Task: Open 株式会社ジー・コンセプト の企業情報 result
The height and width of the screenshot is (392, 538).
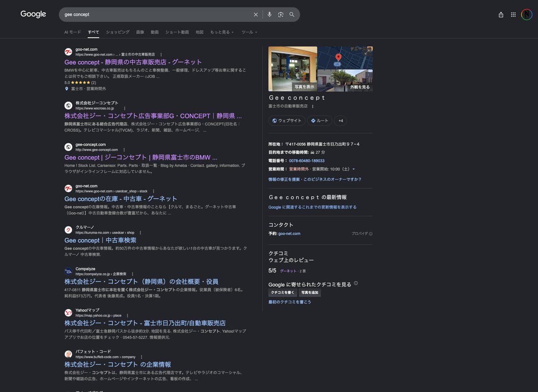Action: click(x=117, y=364)
